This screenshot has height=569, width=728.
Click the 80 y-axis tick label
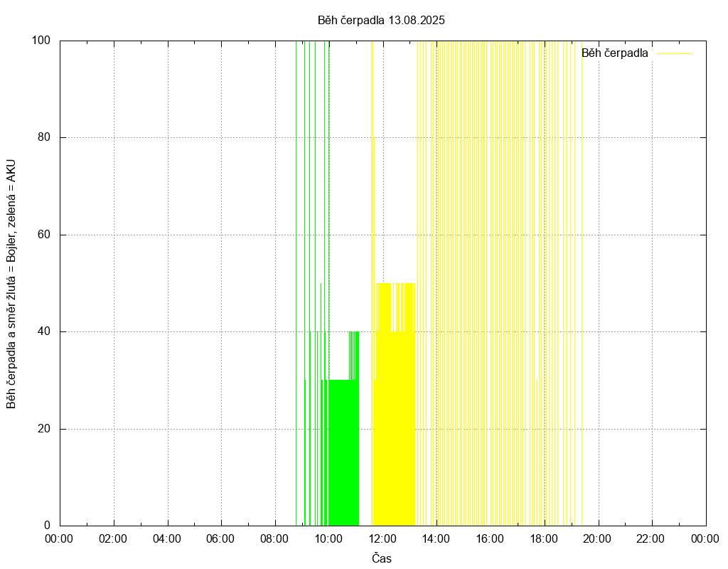pos(44,137)
